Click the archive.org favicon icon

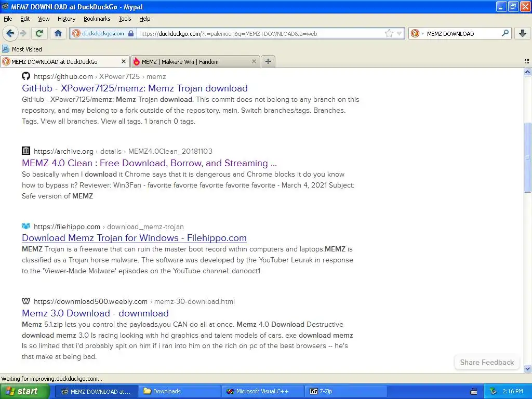click(26, 151)
